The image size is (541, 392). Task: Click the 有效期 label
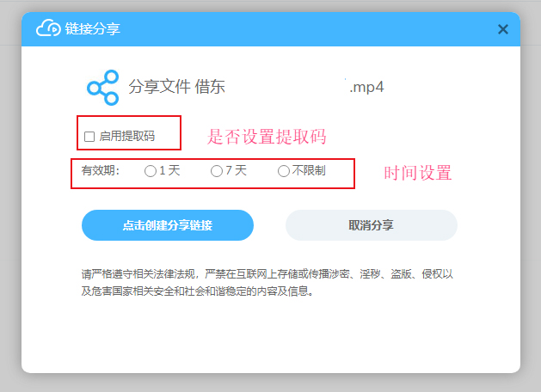(x=101, y=171)
